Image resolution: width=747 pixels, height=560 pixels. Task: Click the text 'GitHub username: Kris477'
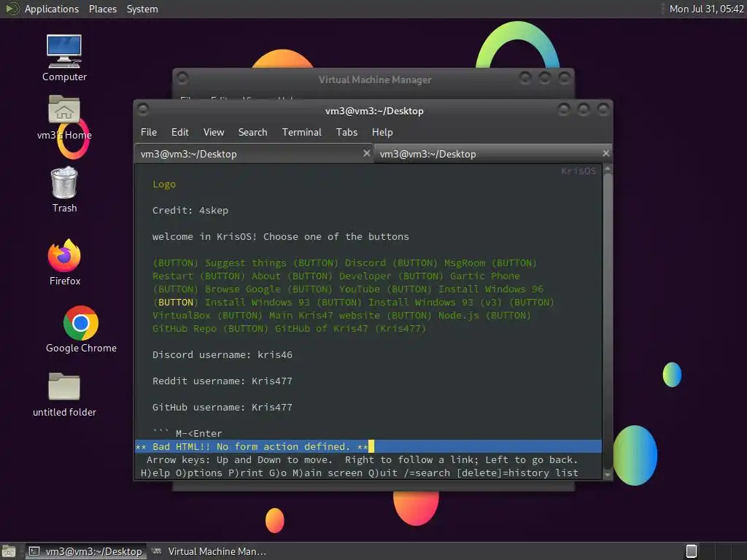coord(222,407)
